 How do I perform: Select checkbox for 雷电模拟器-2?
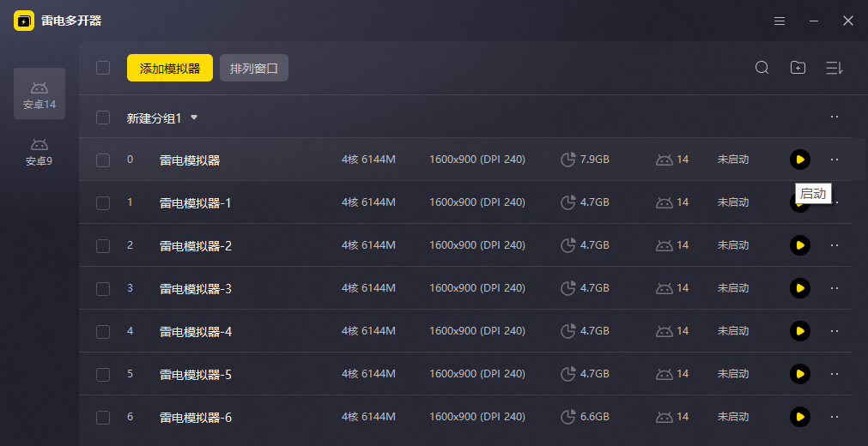coord(103,245)
